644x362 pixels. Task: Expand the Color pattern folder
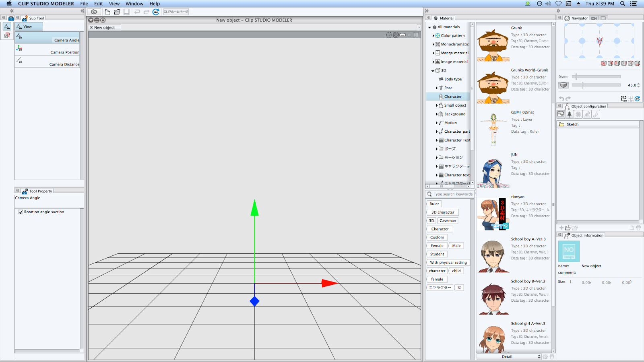[x=433, y=36]
